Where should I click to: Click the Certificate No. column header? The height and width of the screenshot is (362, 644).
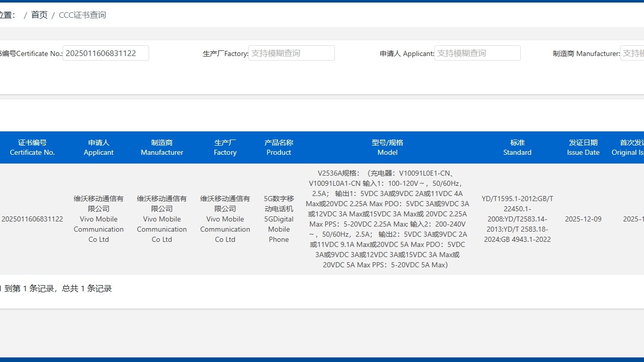33,147
